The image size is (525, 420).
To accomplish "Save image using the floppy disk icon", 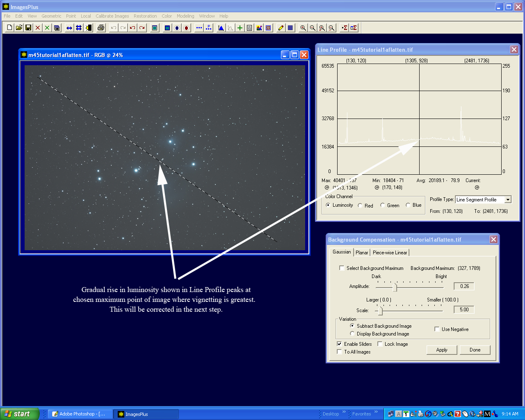I will coord(28,28).
